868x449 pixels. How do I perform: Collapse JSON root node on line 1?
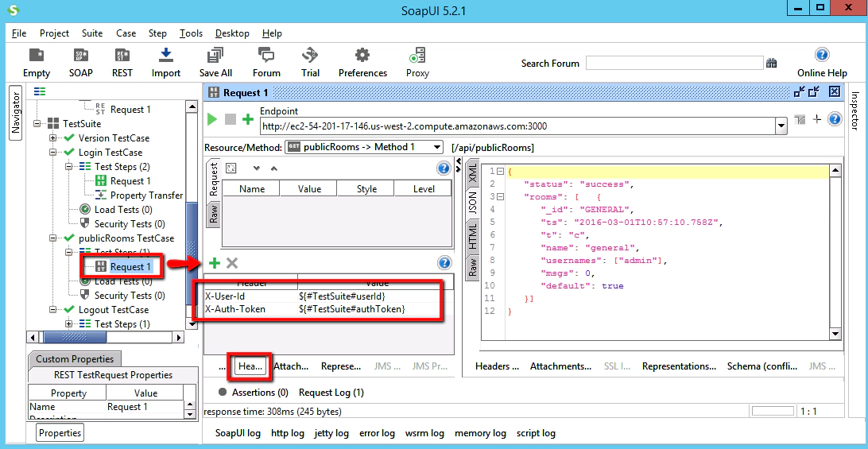coord(501,172)
